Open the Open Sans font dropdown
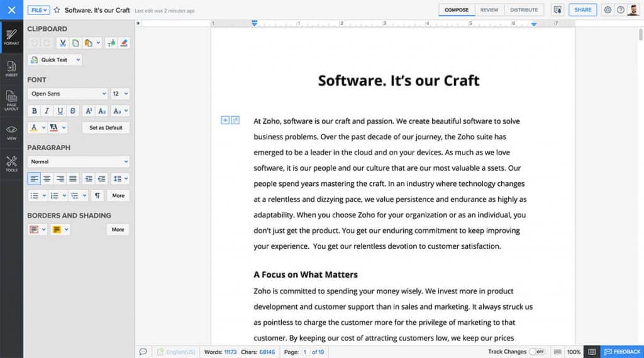644x358 pixels. pos(67,94)
